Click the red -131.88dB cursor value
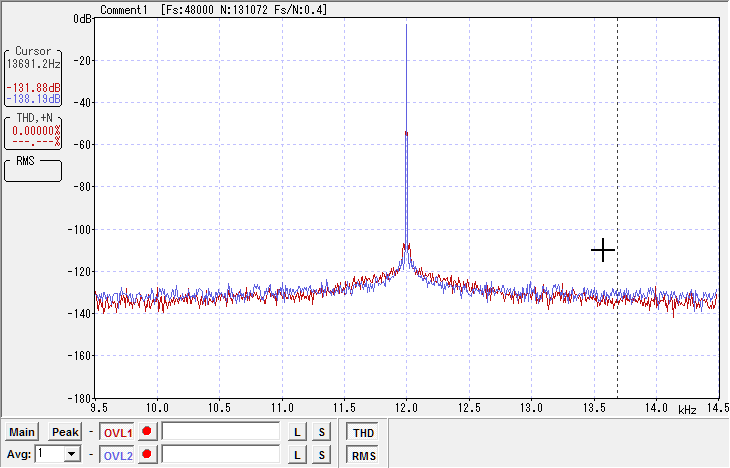Image resolution: width=730 pixels, height=468 pixels. coord(34,88)
